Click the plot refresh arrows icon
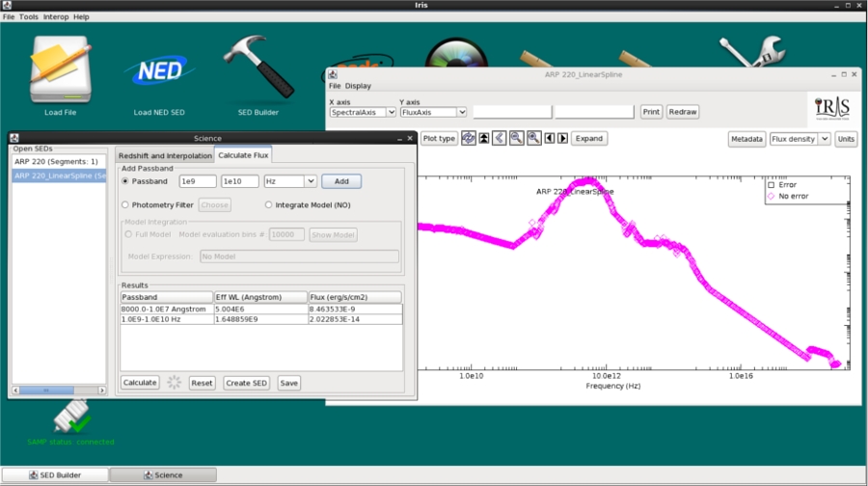 [x=469, y=139]
